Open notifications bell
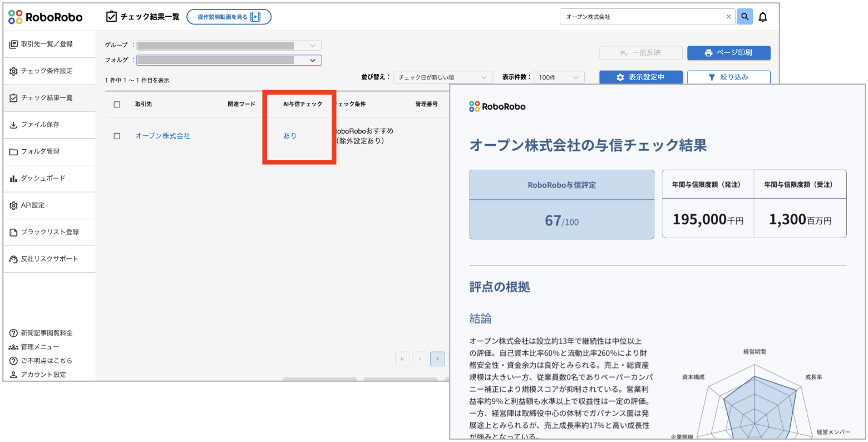This screenshot has height=442, width=868. (x=763, y=17)
